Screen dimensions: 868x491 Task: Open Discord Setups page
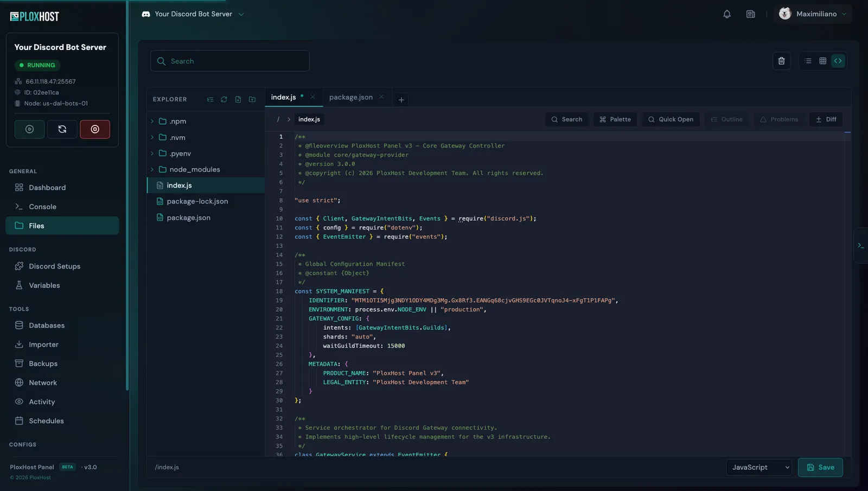62,266
